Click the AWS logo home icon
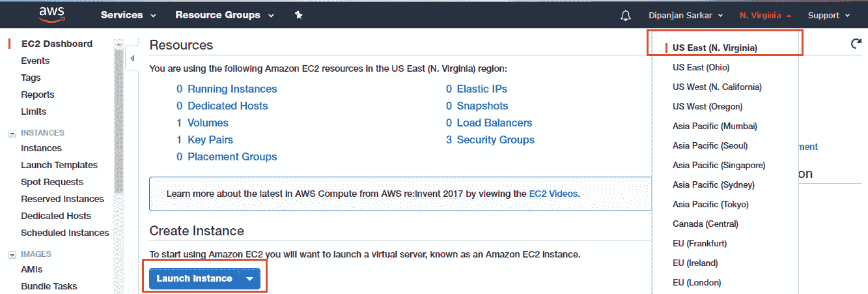The width and height of the screenshot is (868, 294). tap(51, 14)
